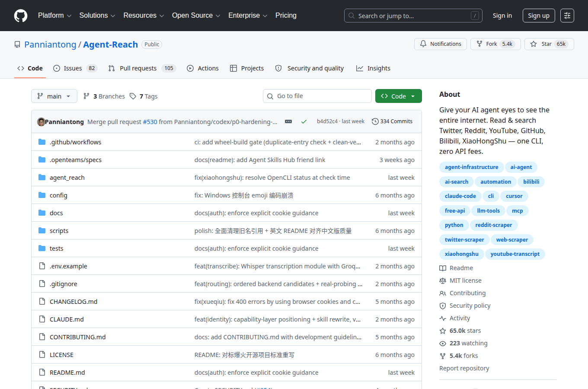Click the eye icon beside 223 watching
The height and width of the screenshot is (389, 588).
pyautogui.click(x=443, y=343)
